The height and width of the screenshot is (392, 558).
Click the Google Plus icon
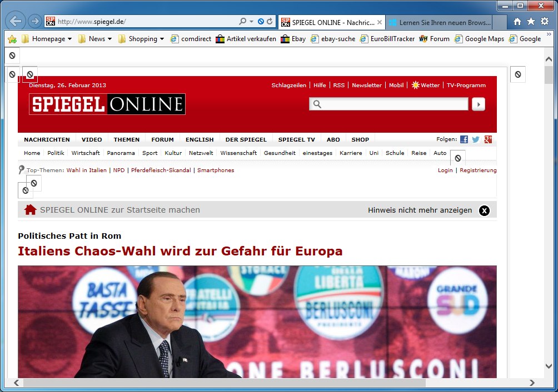click(488, 139)
